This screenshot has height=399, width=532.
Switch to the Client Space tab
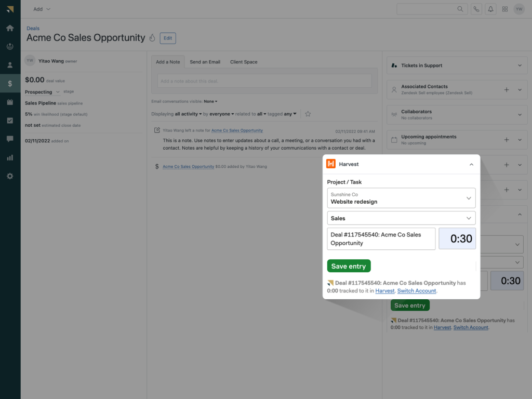point(244,62)
